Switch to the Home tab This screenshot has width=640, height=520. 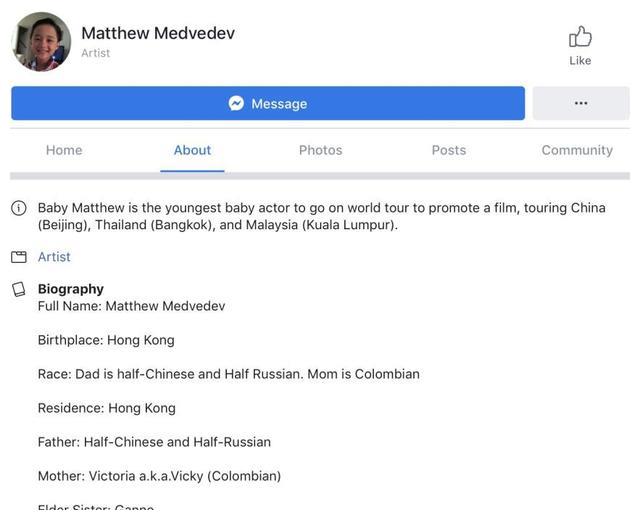tap(64, 150)
